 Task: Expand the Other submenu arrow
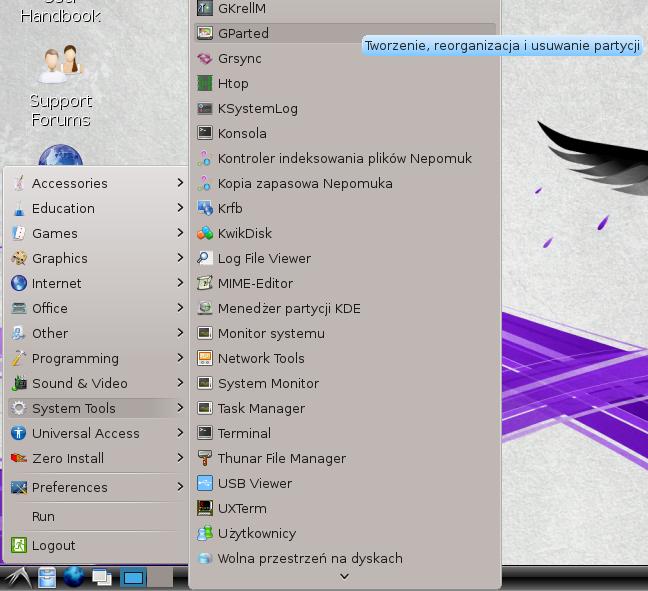click(x=180, y=333)
